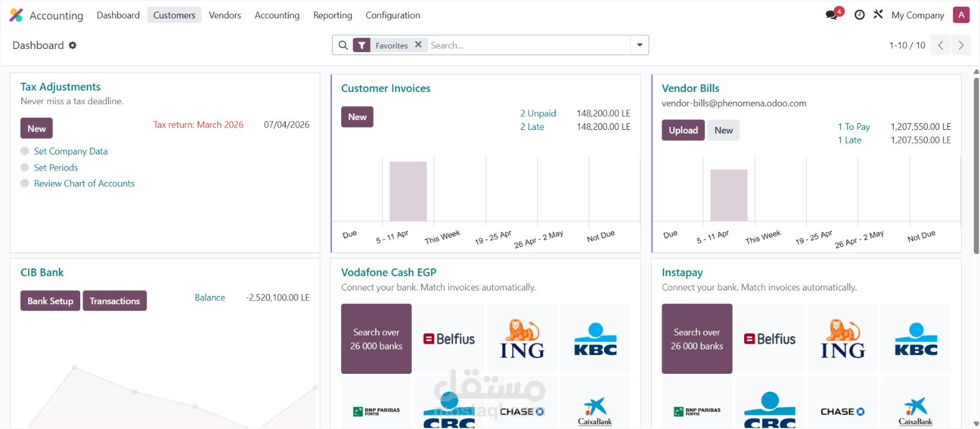Screen dimensions: 980x429
Task: Open the Configuration menu
Action: (x=393, y=15)
